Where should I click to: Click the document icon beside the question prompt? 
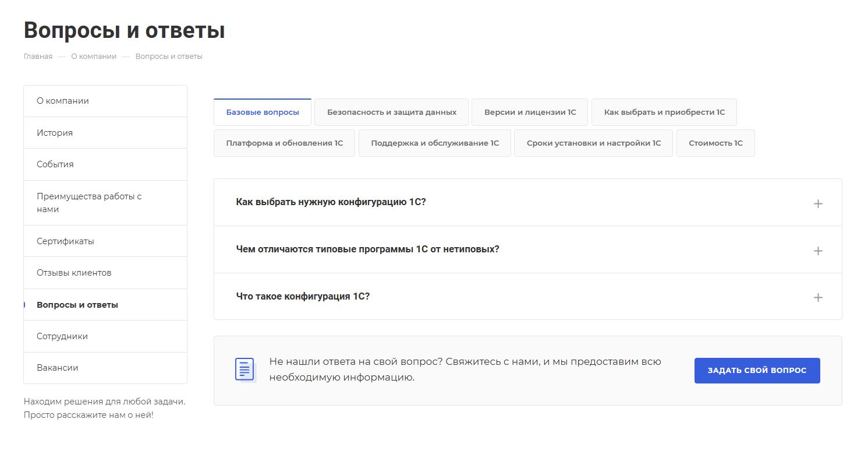click(x=245, y=369)
